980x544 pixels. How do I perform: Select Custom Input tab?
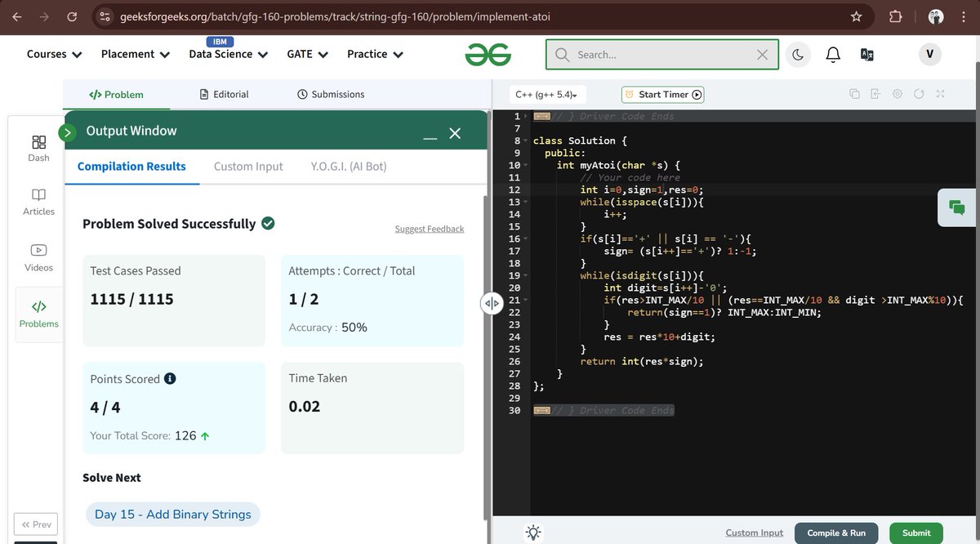point(248,167)
